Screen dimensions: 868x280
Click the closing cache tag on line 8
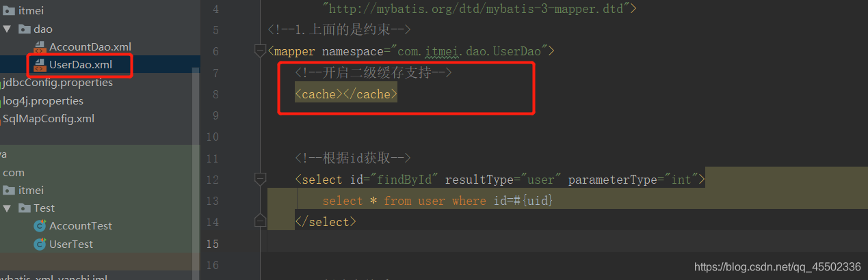point(370,94)
